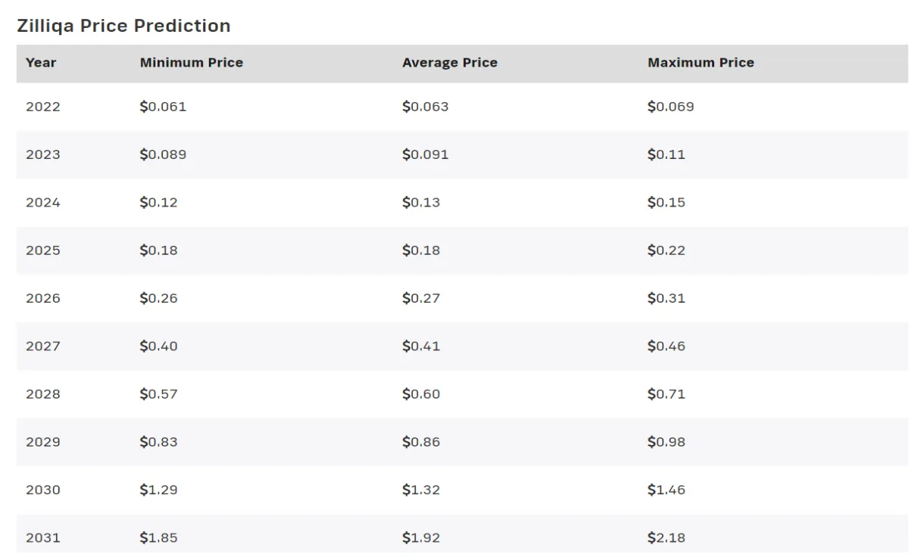924x560 pixels.
Task: Select the 2025 year cell
Action: click(x=43, y=250)
